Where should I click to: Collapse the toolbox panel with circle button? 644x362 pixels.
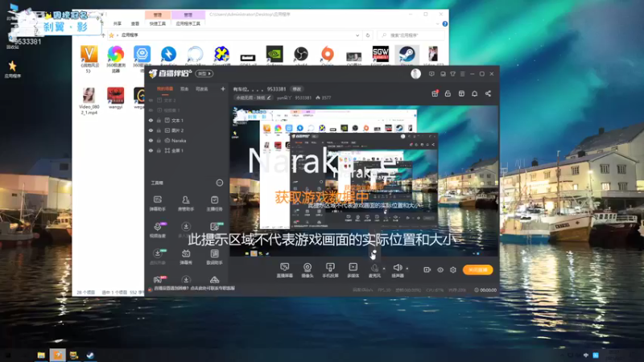click(x=219, y=183)
